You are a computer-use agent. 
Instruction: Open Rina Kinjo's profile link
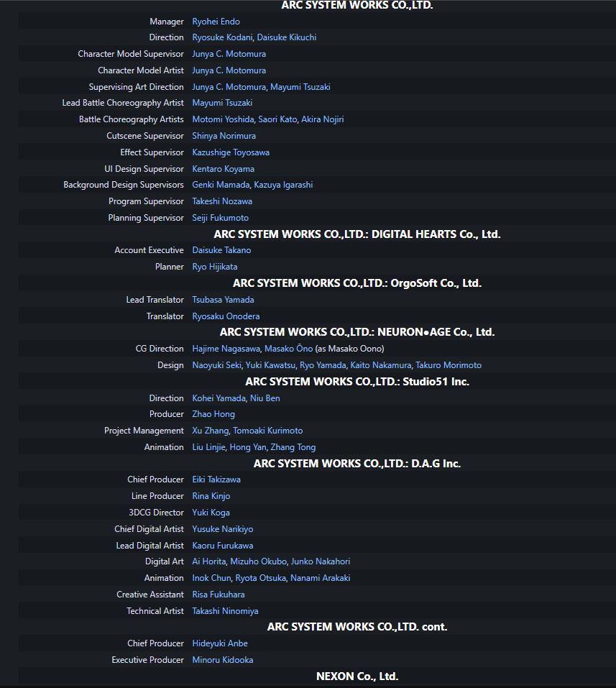click(x=211, y=496)
